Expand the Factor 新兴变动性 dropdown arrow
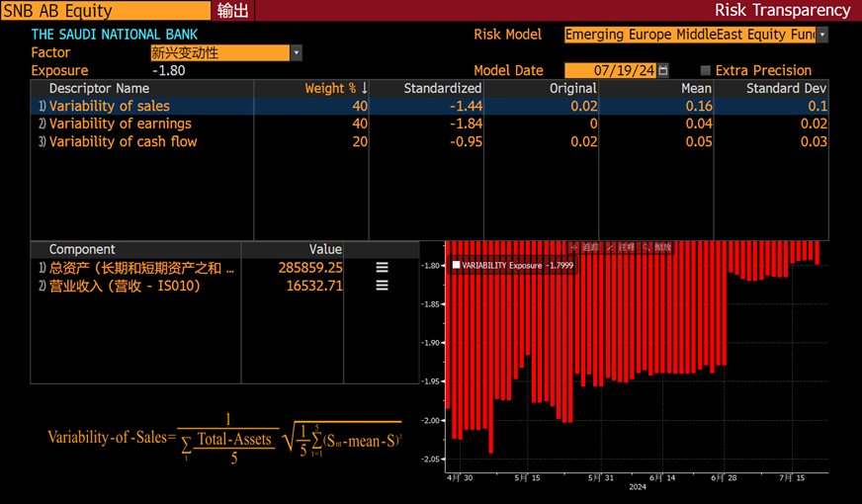The width and height of the screenshot is (862, 504). [x=297, y=52]
